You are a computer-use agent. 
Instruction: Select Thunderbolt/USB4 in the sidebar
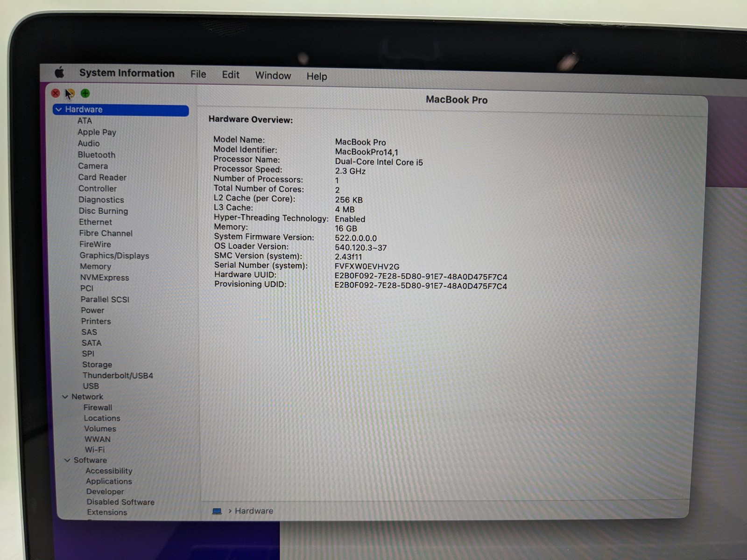click(x=118, y=376)
